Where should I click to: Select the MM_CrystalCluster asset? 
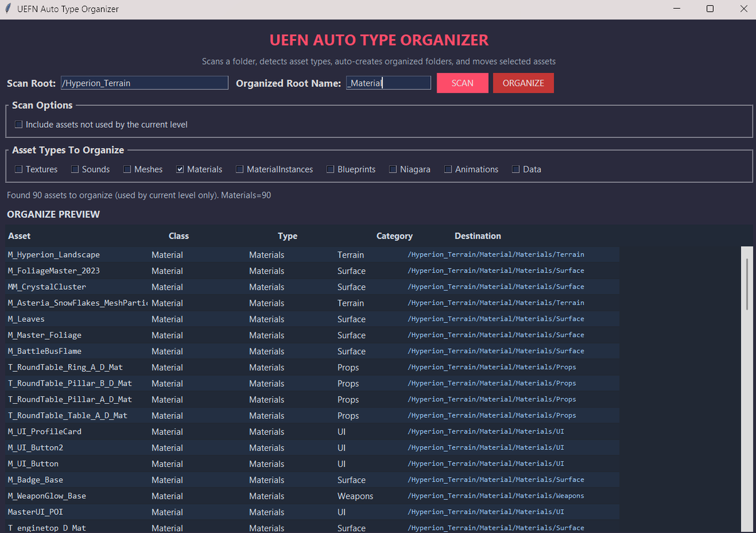(312, 287)
